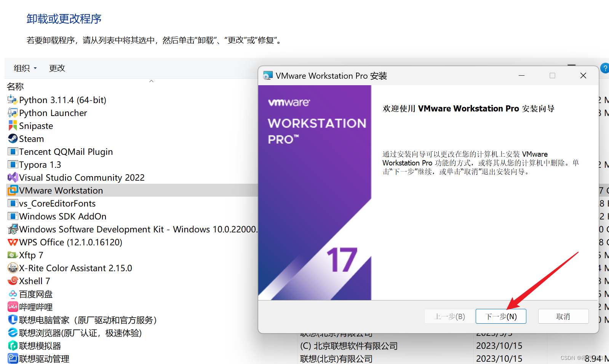Click publisher (C) 北京联想软件有限公司
The height and width of the screenshot is (364, 609).
click(x=349, y=346)
